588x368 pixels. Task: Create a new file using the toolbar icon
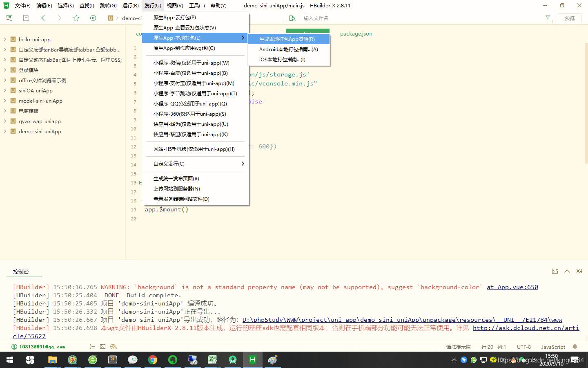point(9,18)
